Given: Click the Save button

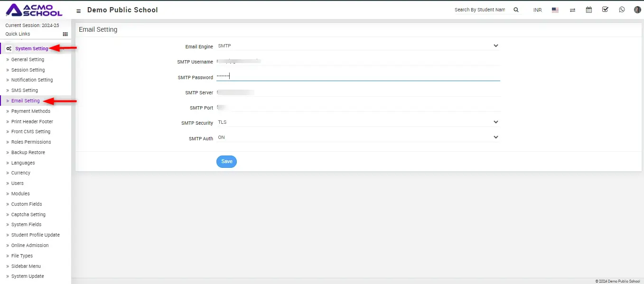Looking at the screenshot, I should click(226, 162).
